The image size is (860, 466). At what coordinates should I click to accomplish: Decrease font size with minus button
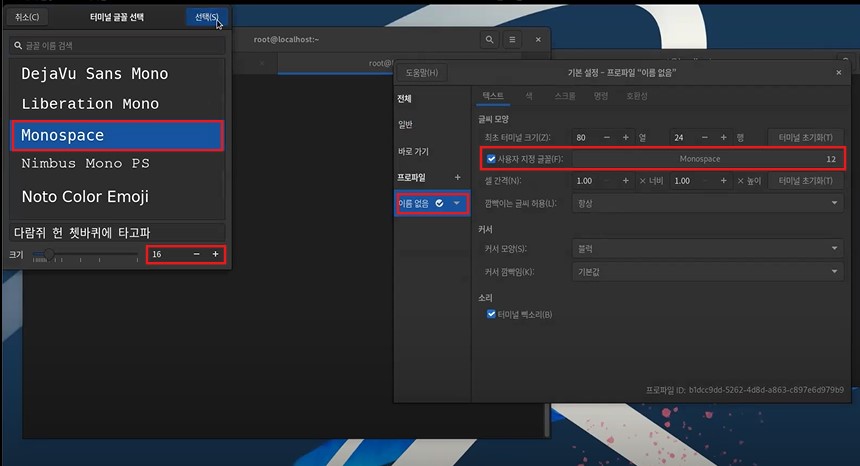[x=196, y=254]
